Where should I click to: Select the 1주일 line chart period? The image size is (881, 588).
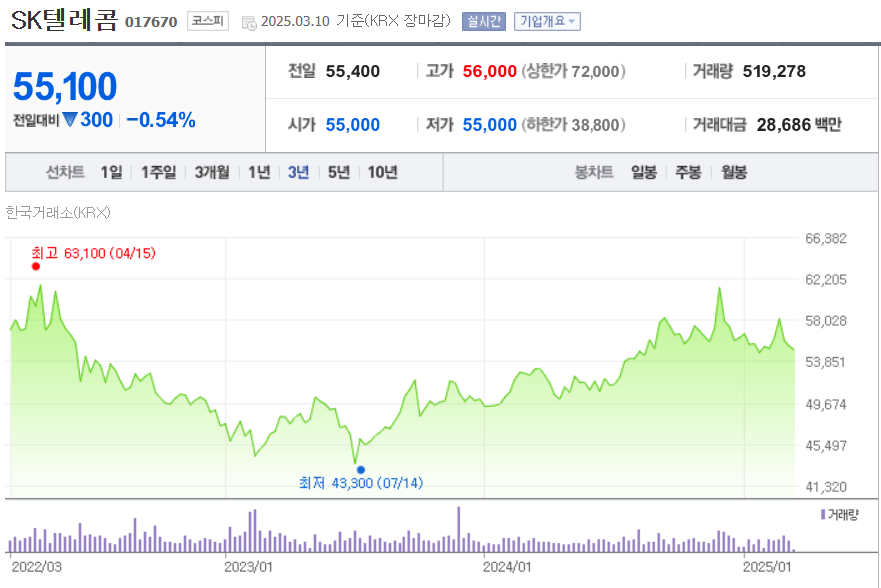coord(158,172)
